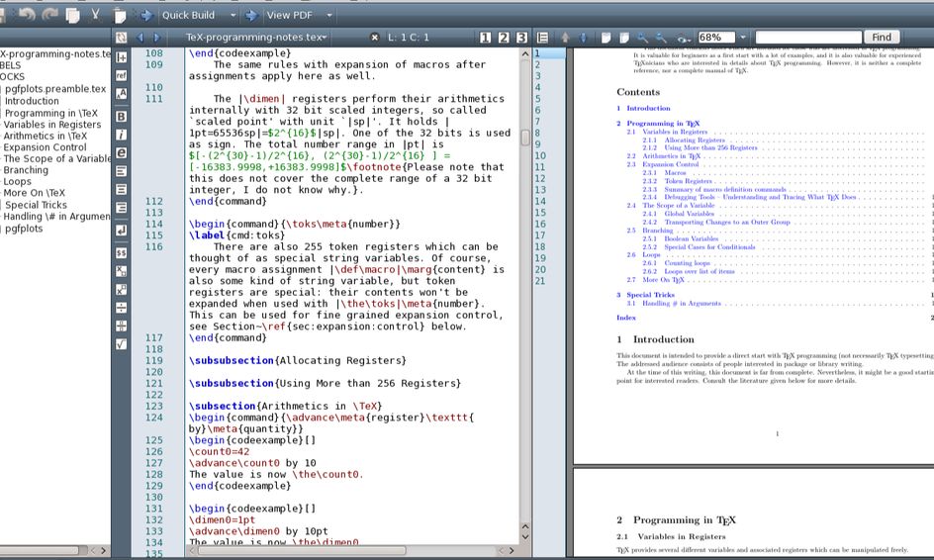The width and height of the screenshot is (934, 560).
Task: Toggle the PDF page list panel icon
Action: 542,38
